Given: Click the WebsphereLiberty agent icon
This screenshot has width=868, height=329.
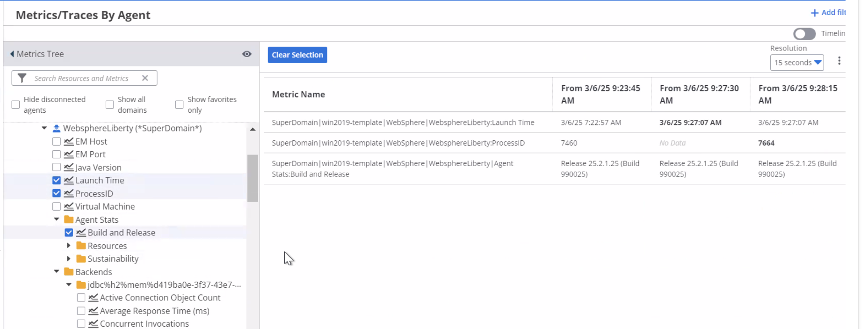Looking at the screenshot, I should point(57,128).
